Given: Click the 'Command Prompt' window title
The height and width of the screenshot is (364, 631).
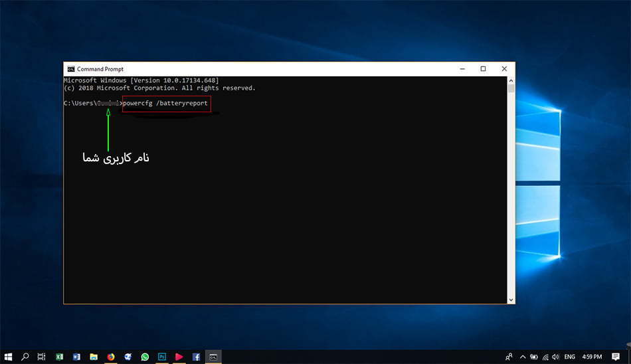Looking at the screenshot, I should [100, 69].
